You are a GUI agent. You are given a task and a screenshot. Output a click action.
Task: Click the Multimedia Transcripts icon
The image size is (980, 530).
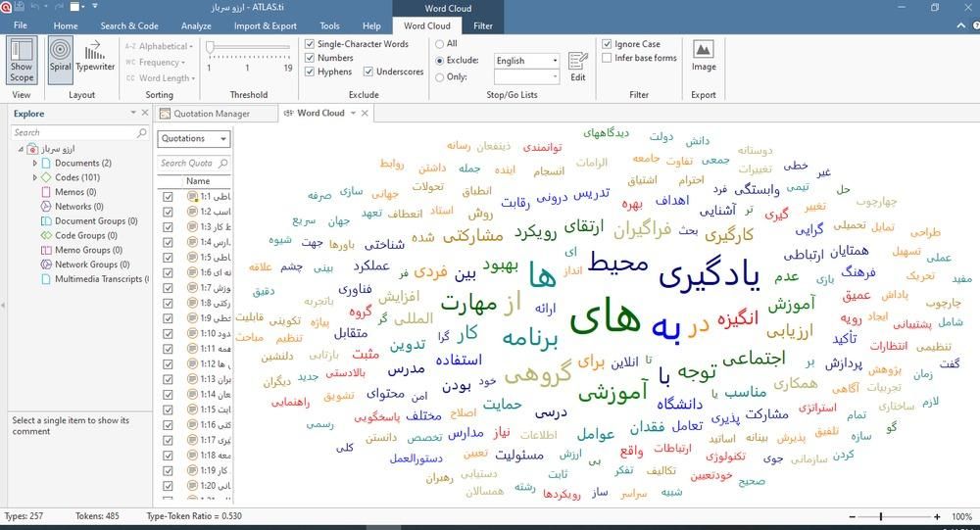[x=46, y=279]
